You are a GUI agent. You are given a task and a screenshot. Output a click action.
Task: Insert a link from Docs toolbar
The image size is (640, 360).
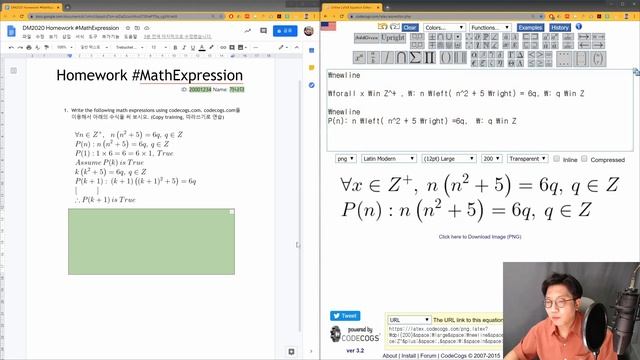click(x=223, y=47)
